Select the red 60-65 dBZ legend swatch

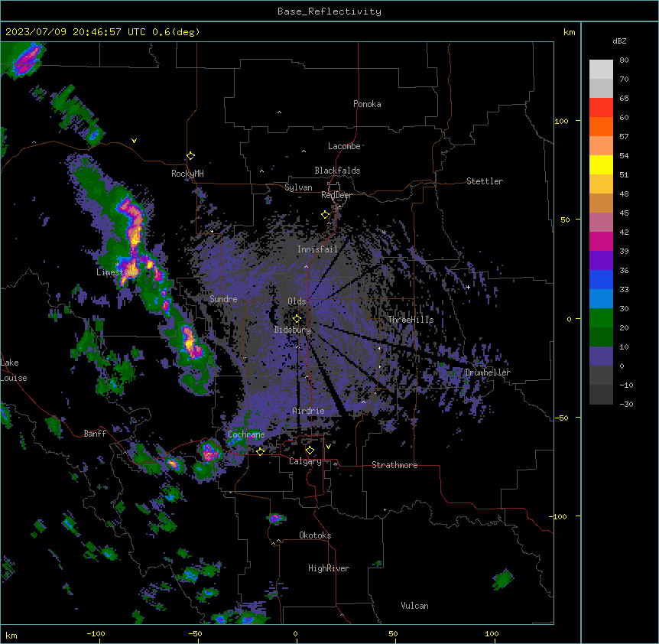(601, 107)
